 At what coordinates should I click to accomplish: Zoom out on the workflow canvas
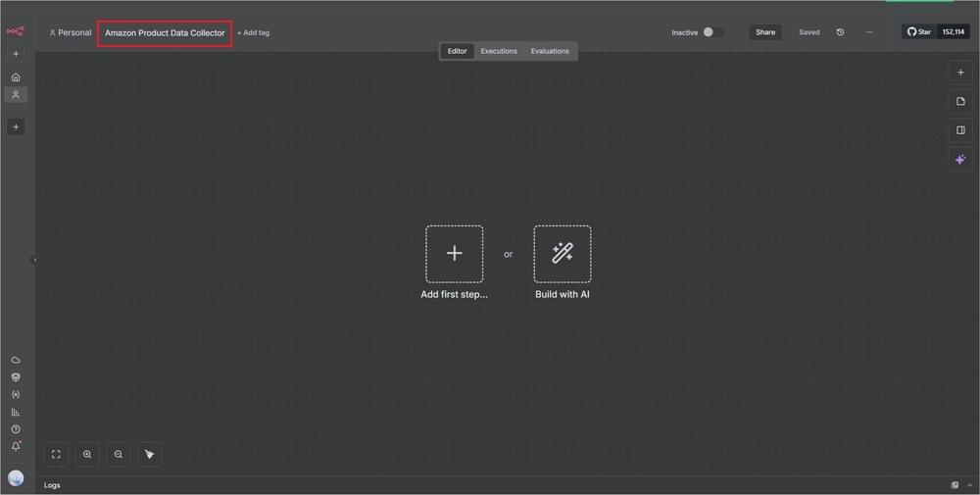[x=119, y=454]
